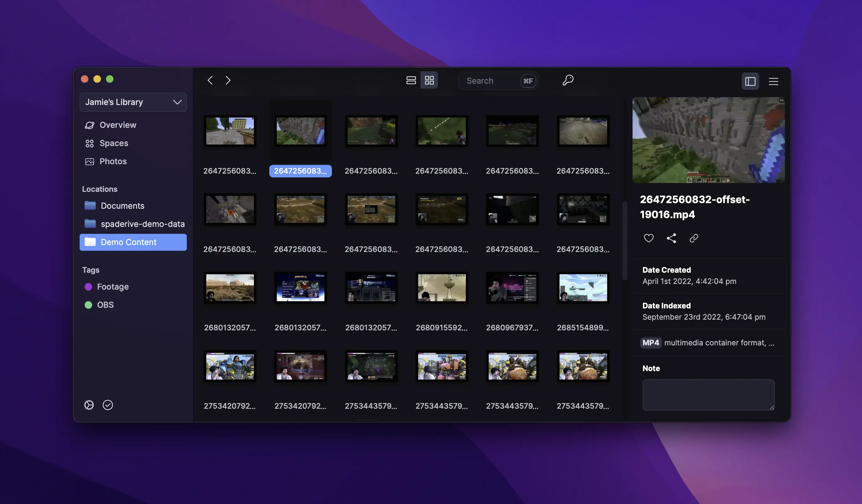Open the key manager icon
This screenshot has width=862, height=504.
pos(568,80)
